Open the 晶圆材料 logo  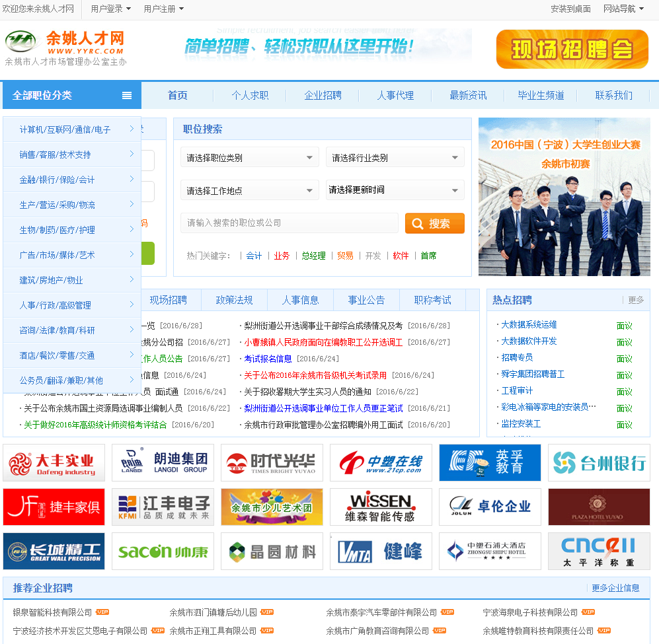pyautogui.click(x=272, y=551)
